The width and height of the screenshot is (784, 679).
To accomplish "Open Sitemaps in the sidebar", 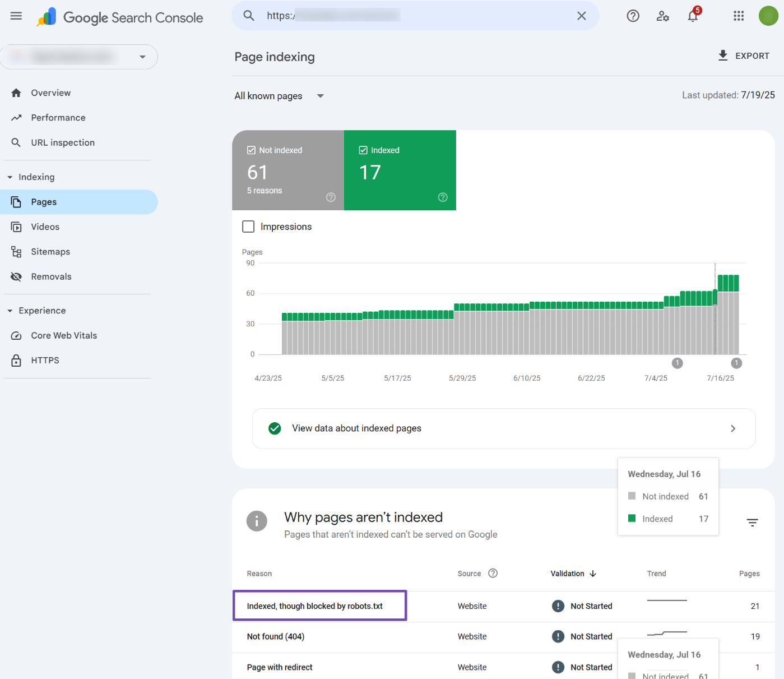I will (x=50, y=252).
